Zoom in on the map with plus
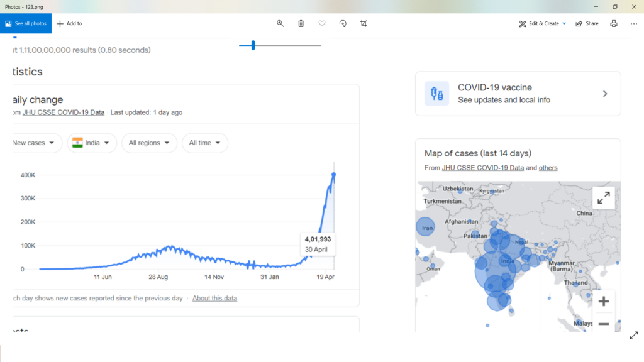The height and width of the screenshot is (362, 644). pos(603,301)
